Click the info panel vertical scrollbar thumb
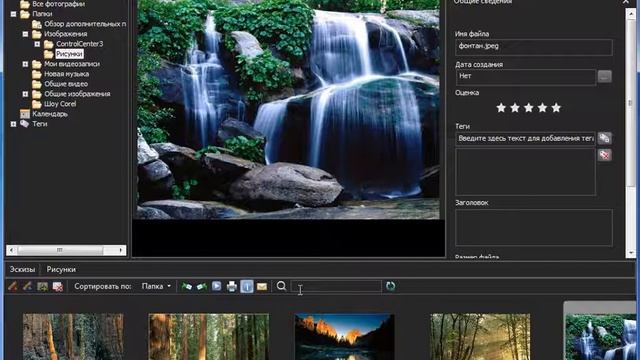 tap(630, 102)
